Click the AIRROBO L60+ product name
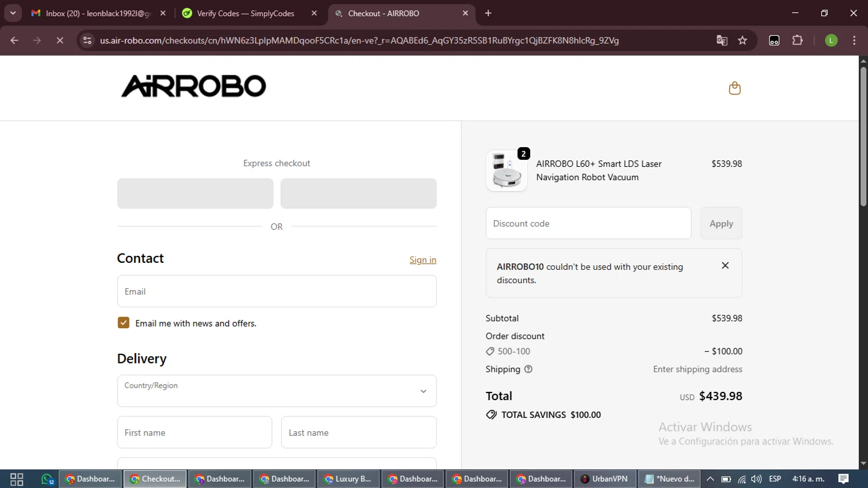This screenshot has width=868, height=488. tap(598, 170)
